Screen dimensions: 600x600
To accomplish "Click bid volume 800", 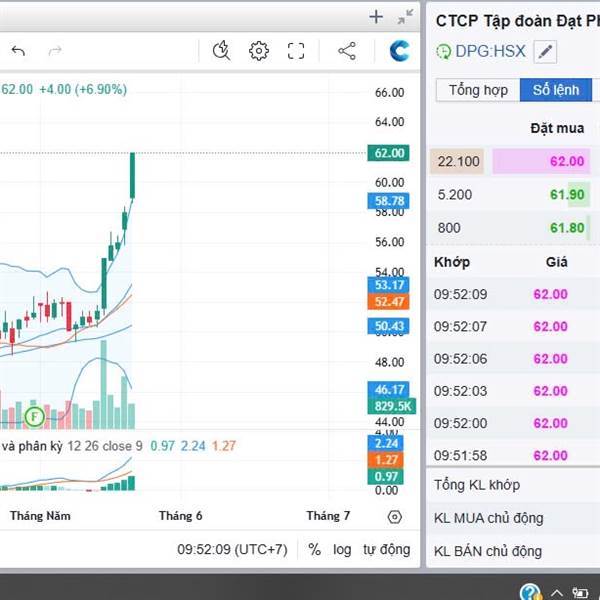I will [x=449, y=228].
